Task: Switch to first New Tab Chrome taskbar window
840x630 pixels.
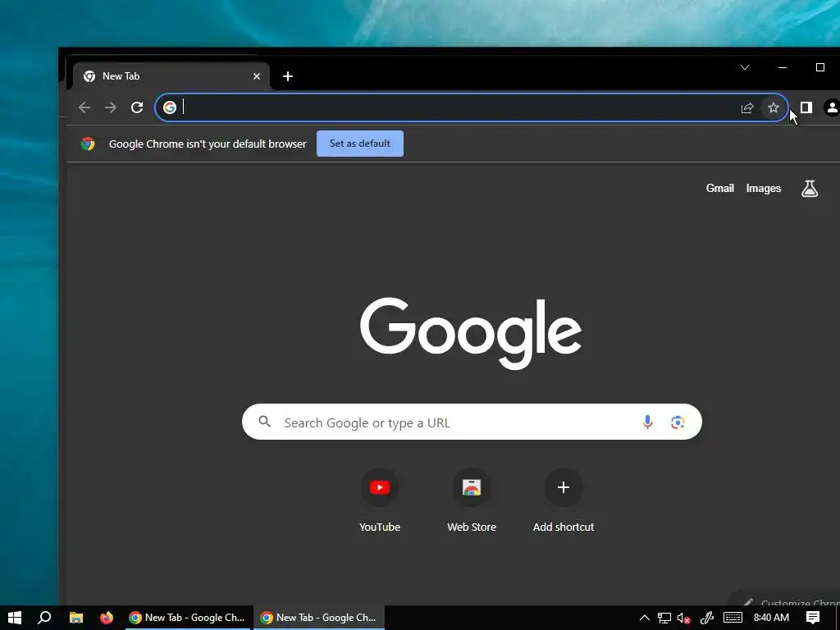Action: tap(188, 618)
